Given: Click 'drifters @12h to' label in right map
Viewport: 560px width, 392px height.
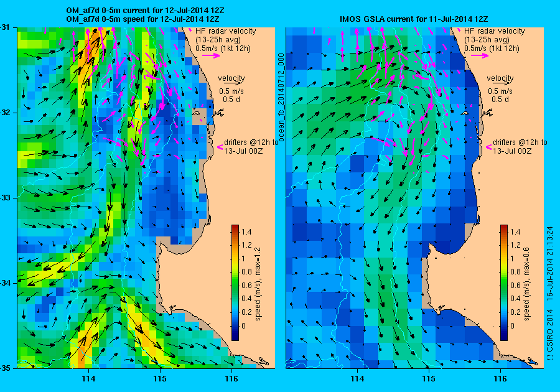Looking at the screenshot, I should tap(520, 142).
